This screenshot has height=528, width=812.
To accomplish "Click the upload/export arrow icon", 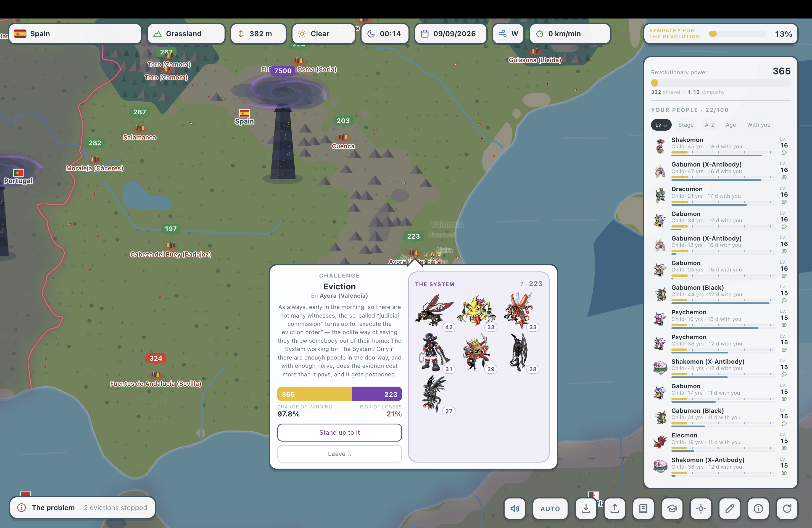I will (x=615, y=509).
